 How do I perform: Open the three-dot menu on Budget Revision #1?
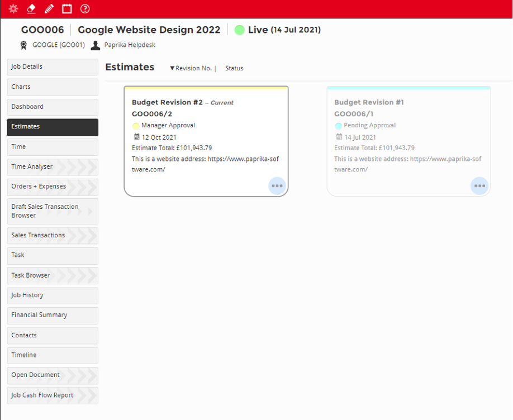[479, 186]
